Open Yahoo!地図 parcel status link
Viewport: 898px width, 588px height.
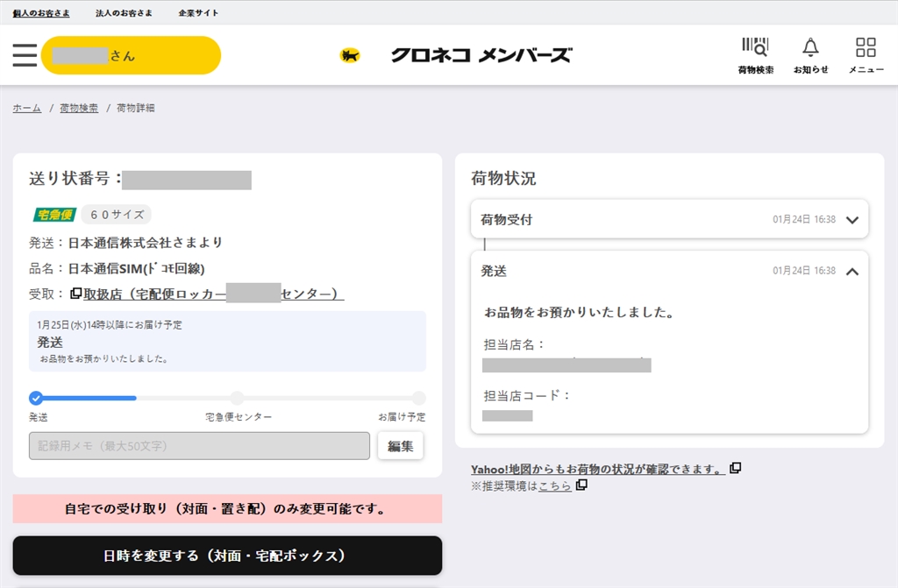click(x=598, y=469)
